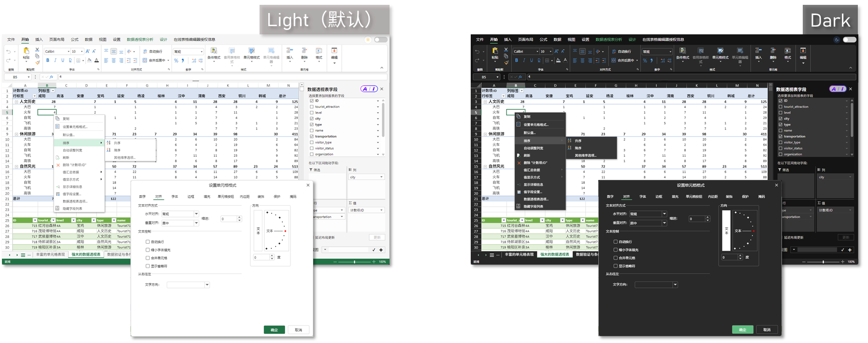Click the all-sheets list icon in light window
Image resolution: width=868 pixels, height=343 pixels.
pyautogui.click(x=23, y=254)
